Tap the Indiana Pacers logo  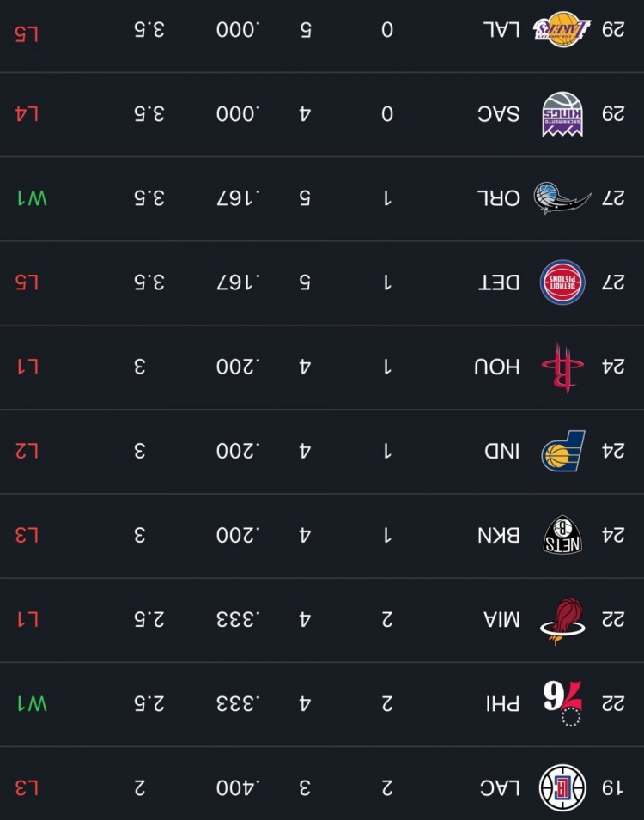563,451
